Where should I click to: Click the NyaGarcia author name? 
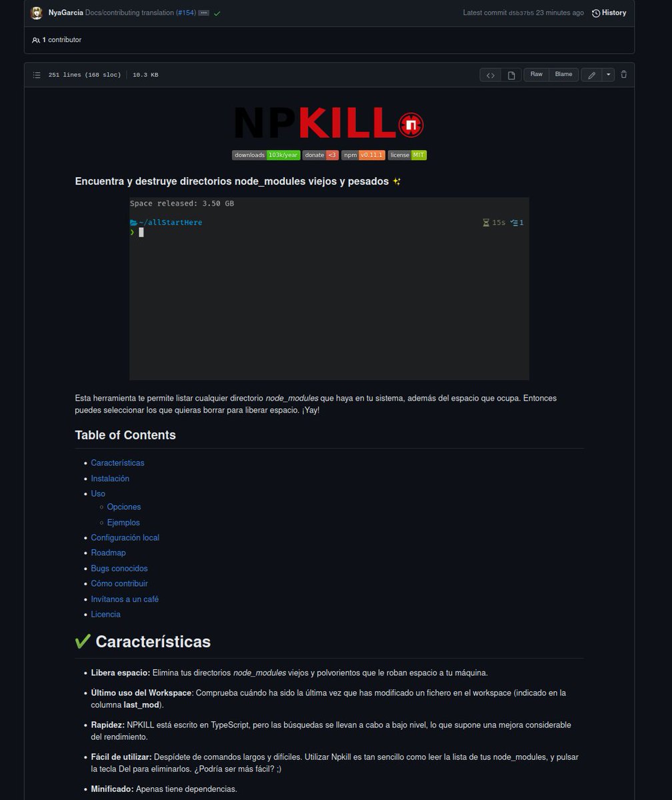pyautogui.click(x=66, y=13)
